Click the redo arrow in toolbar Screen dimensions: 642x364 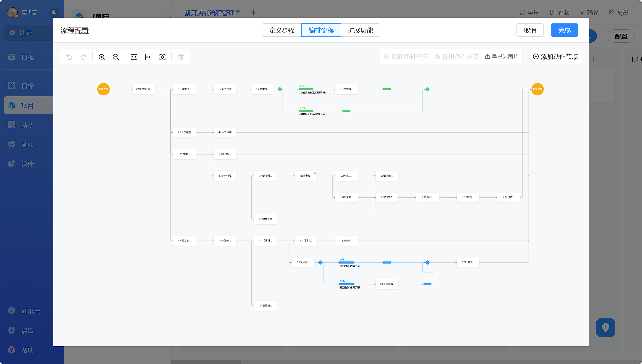pos(83,57)
